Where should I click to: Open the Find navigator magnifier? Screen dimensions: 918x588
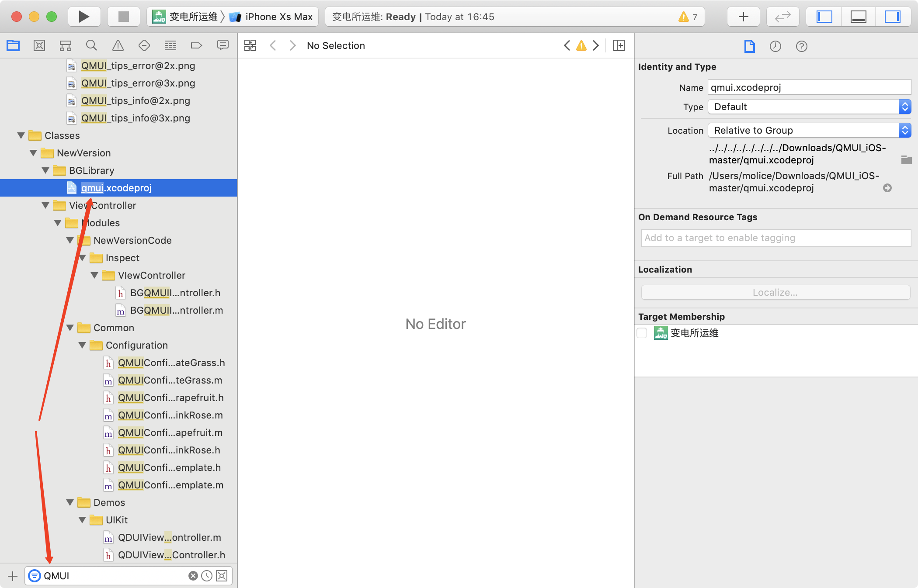pyautogui.click(x=91, y=45)
